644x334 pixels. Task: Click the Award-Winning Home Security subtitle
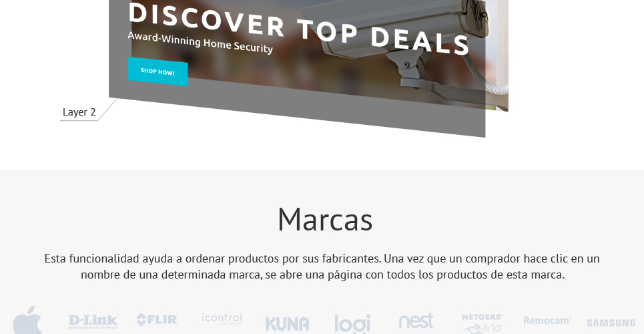pos(200,42)
